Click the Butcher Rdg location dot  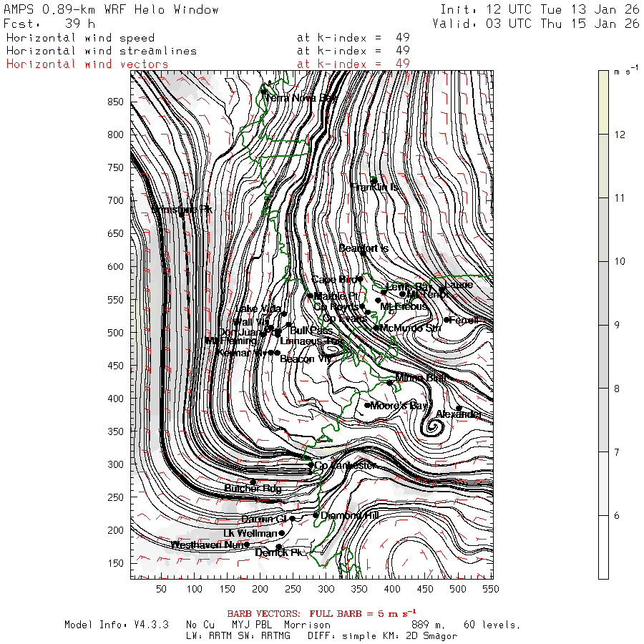tap(253, 482)
